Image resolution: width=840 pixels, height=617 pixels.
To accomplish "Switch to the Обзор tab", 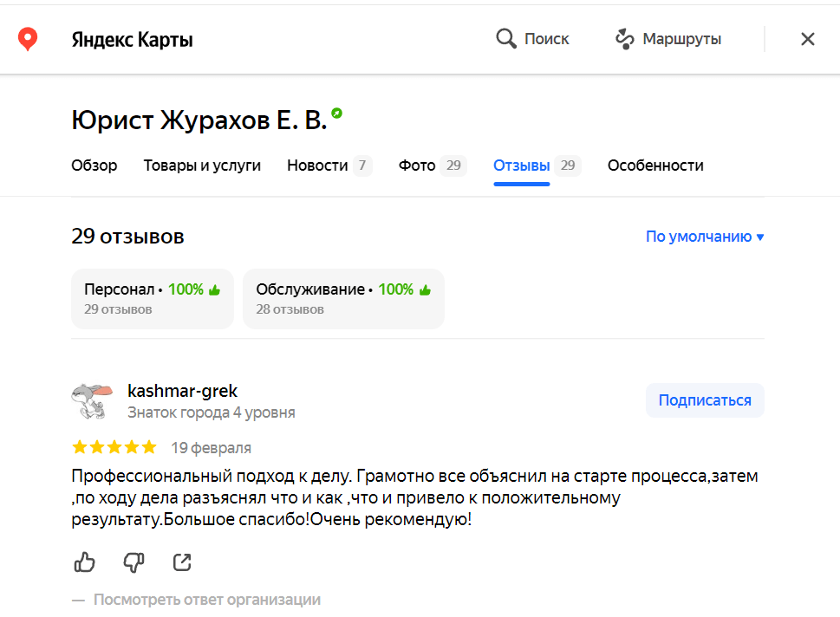I will [94, 166].
